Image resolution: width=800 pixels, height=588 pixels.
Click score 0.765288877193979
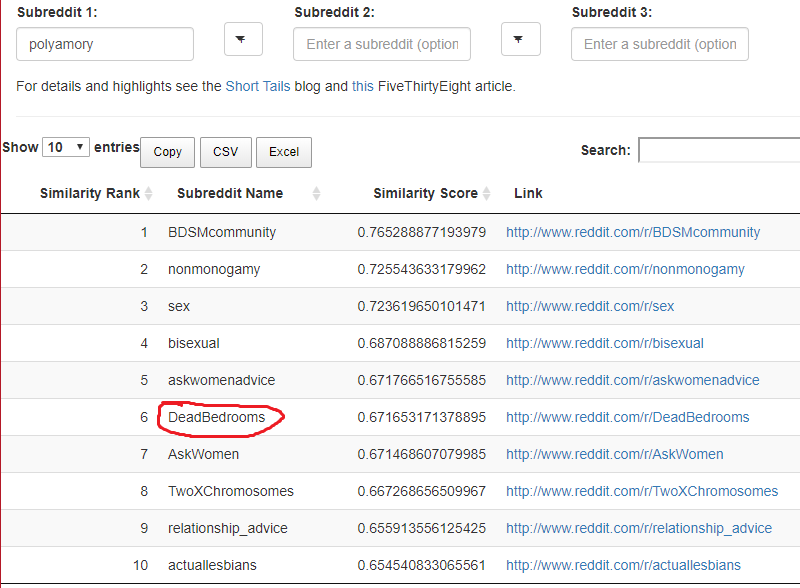point(421,232)
